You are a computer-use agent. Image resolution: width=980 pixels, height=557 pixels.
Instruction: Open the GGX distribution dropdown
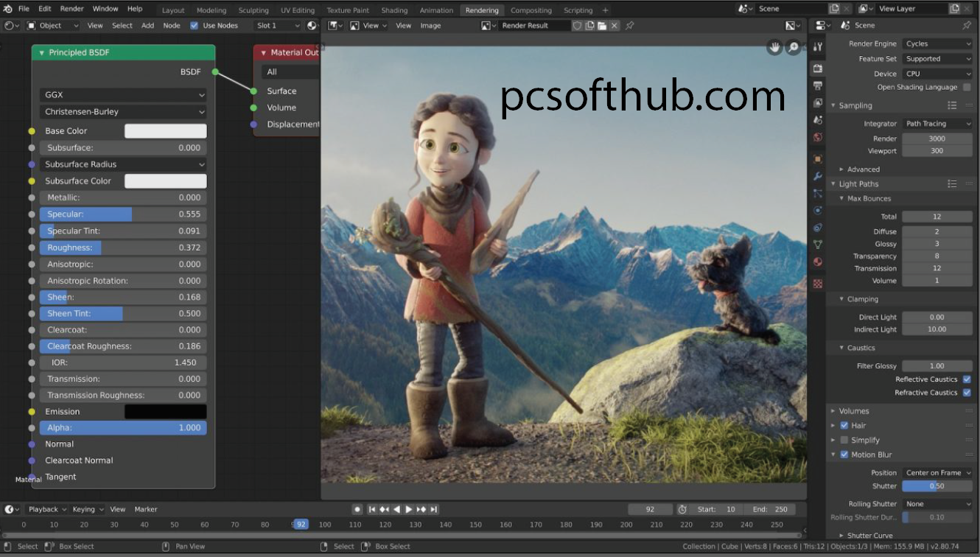tap(123, 95)
